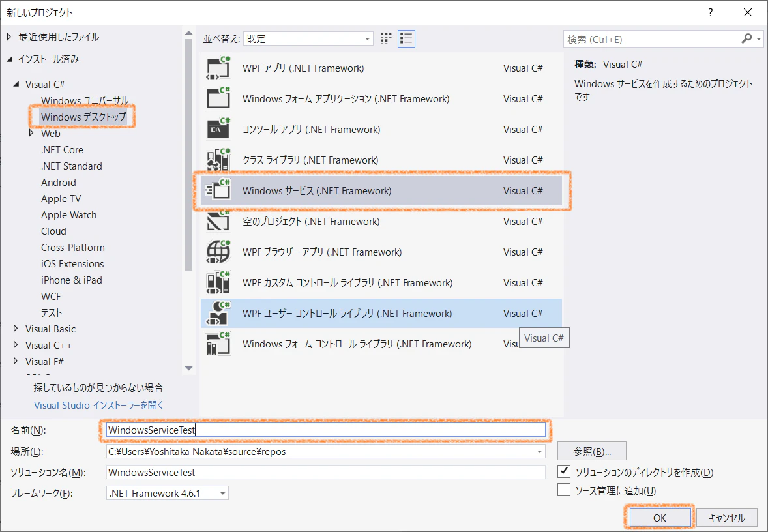
Task: Select .NET Standard category
Action: point(72,166)
